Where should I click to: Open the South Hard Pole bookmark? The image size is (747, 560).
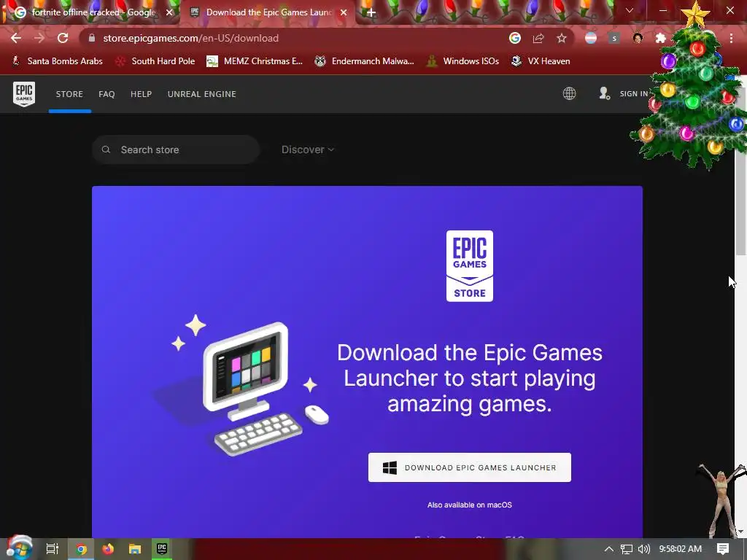pos(156,61)
